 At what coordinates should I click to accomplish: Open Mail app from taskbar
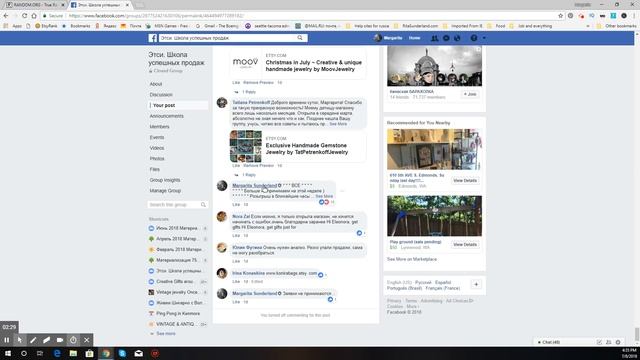coord(139,353)
